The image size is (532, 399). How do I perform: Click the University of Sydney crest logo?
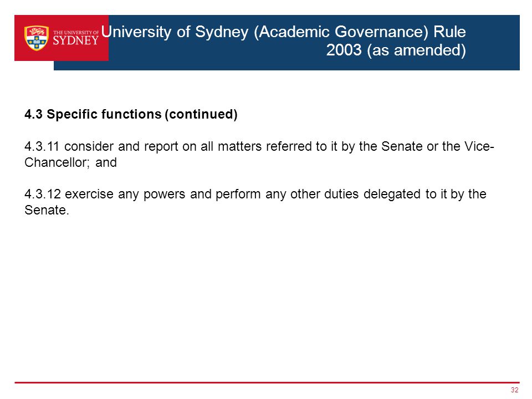click(37, 38)
